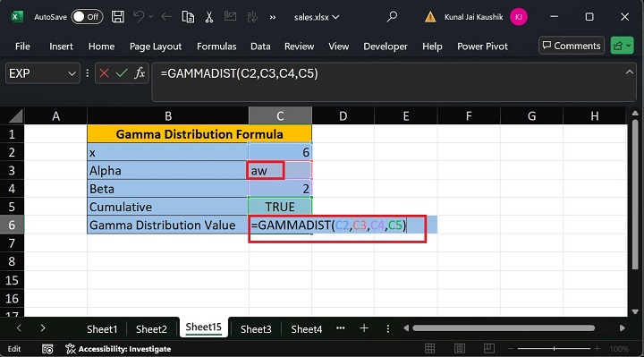Image resolution: width=644 pixels, height=357 pixels.
Task: Open the Power Pivot tab
Action: tap(483, 47)
